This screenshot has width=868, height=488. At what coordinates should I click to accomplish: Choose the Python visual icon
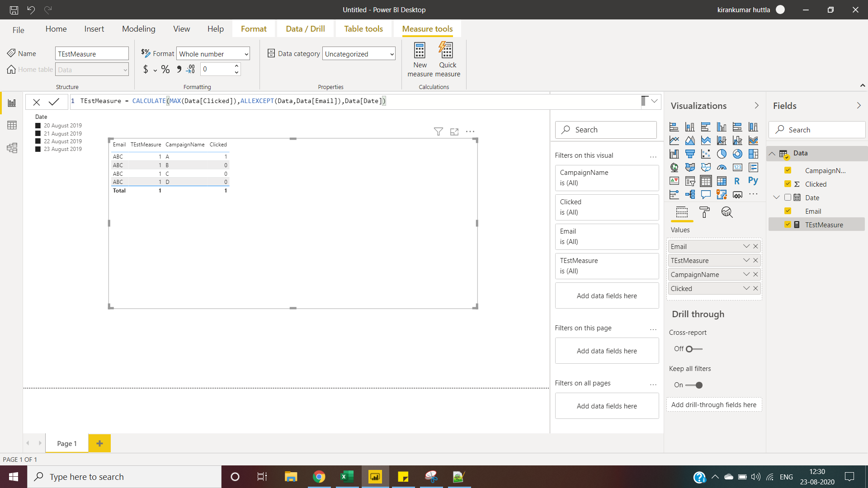tap(753, 181)
